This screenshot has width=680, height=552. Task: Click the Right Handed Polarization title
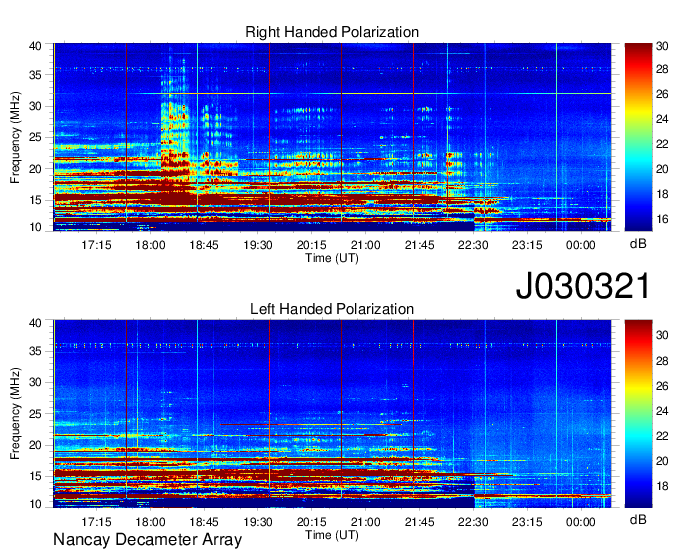[x=332, y=32]
